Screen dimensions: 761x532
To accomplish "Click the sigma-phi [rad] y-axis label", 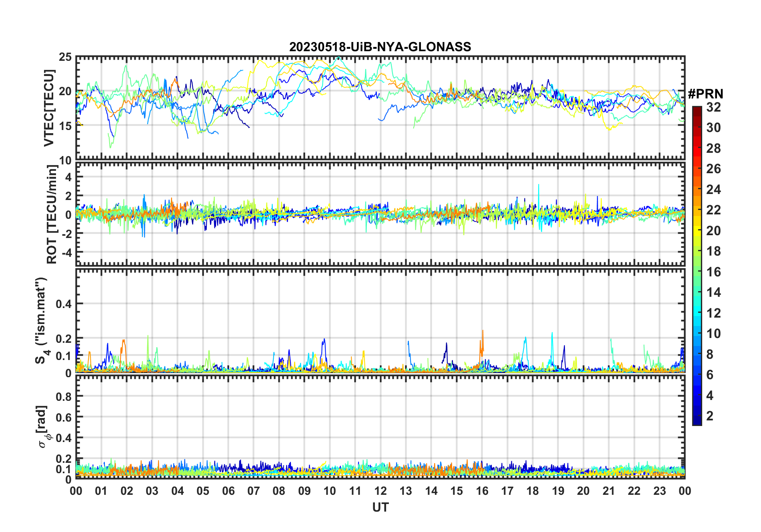I will pyautogui.click(x=43, y=426).
